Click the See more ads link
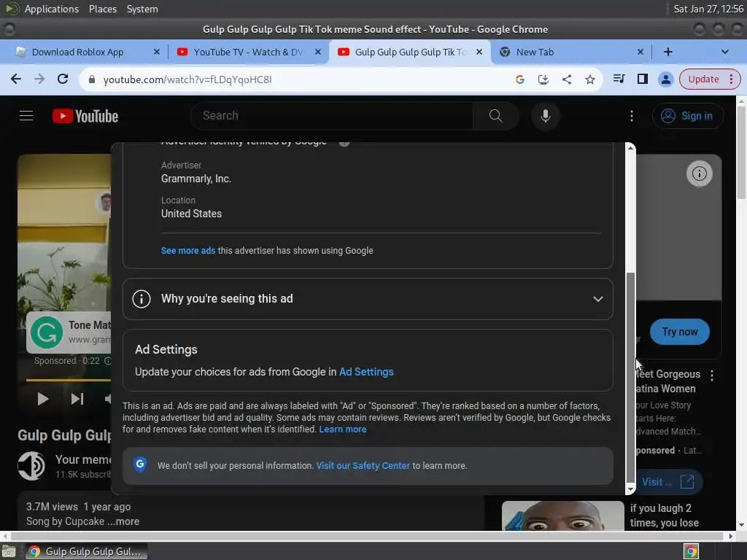Viewport: 747px width, 560px height. click(187, 251)
